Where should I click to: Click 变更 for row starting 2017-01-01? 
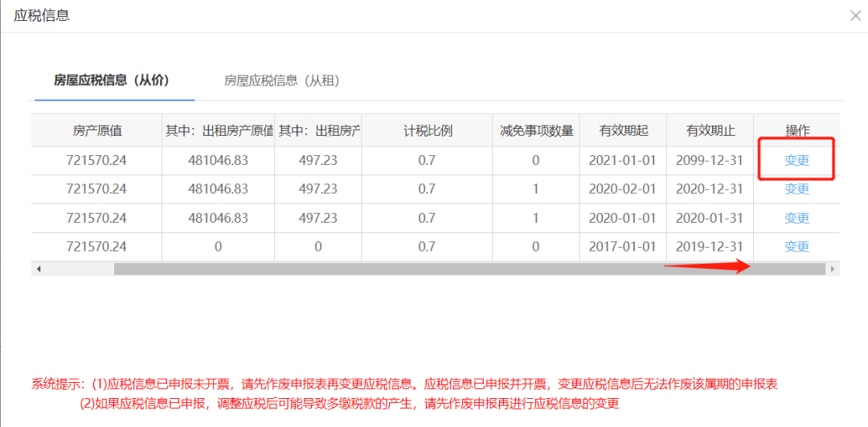coord(796,246)
